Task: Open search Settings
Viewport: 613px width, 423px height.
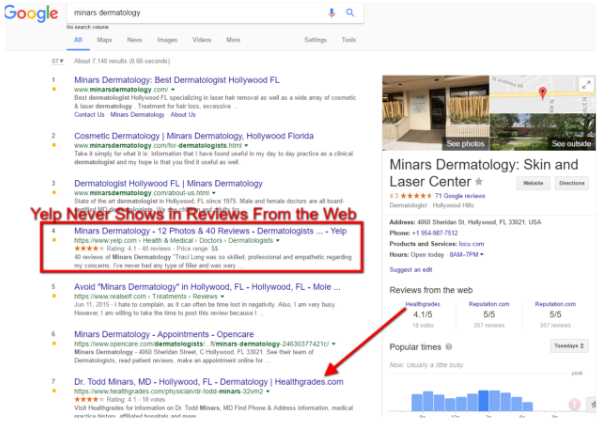Action: coord(315,40)
